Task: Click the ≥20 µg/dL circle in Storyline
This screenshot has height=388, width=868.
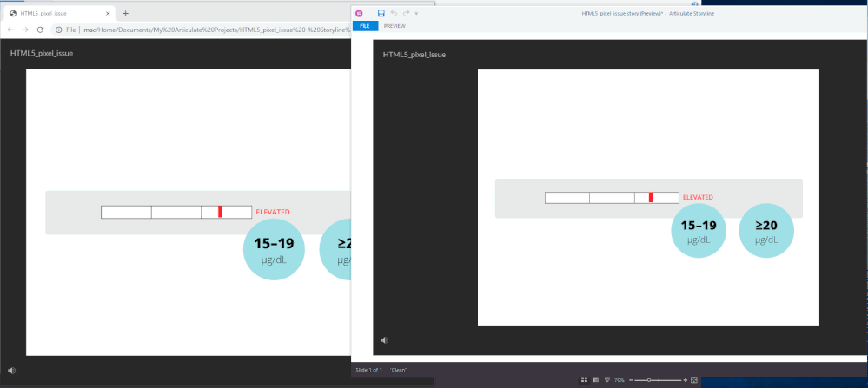Action: pos(766,231)
